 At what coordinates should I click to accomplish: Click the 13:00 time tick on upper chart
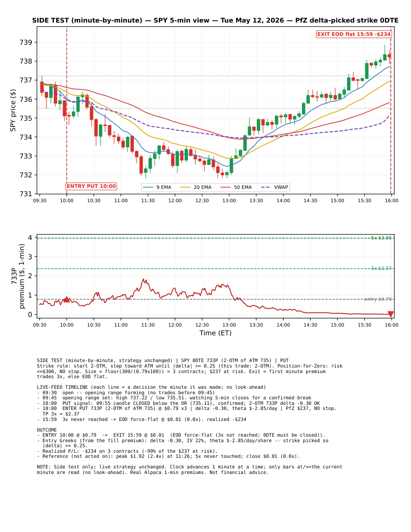pyautogui.click(x=229, y=200)
